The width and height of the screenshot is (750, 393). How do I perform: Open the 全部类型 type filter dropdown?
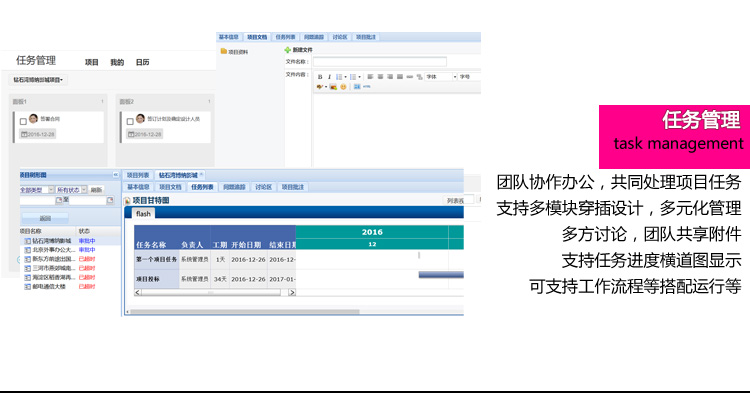click(37, 190)
